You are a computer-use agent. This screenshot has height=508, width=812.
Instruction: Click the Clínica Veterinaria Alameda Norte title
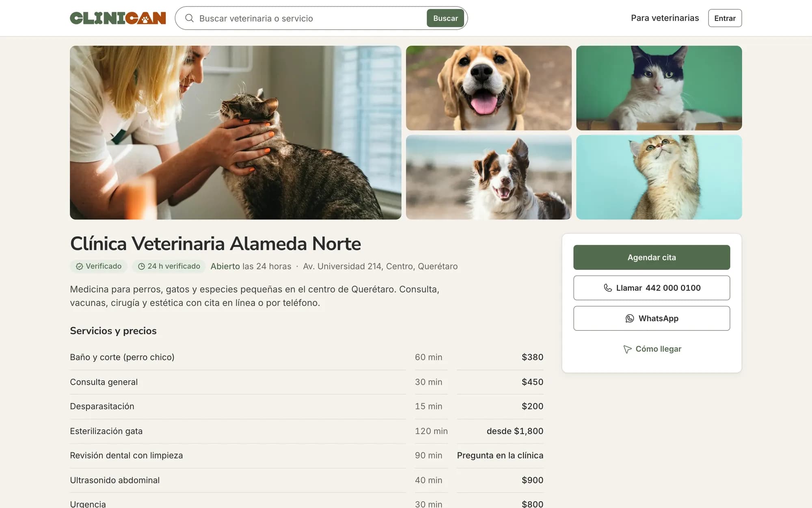[x=216, y=243]
